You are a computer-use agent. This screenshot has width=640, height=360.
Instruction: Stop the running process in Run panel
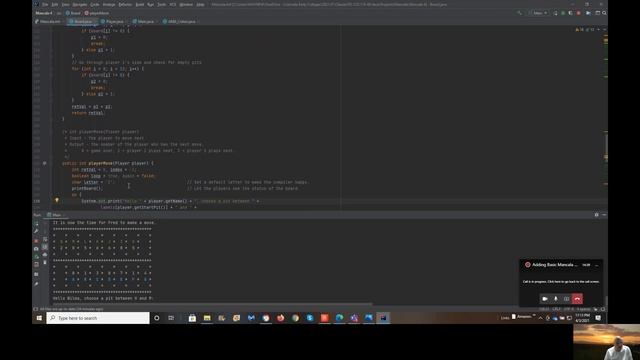point(36,241)
